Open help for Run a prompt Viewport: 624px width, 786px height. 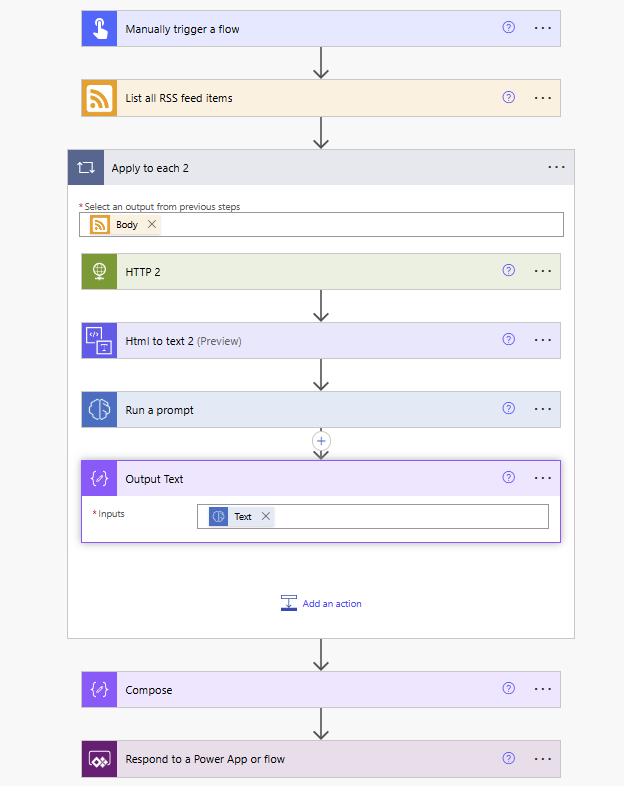(x=508, y=409)
